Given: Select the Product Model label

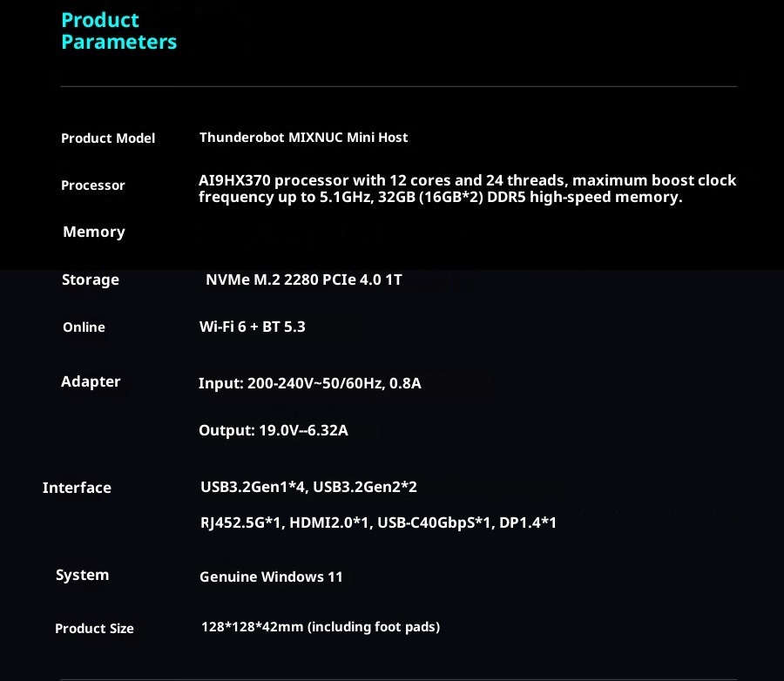Looking at the screenshot, I should coord(108,138).
